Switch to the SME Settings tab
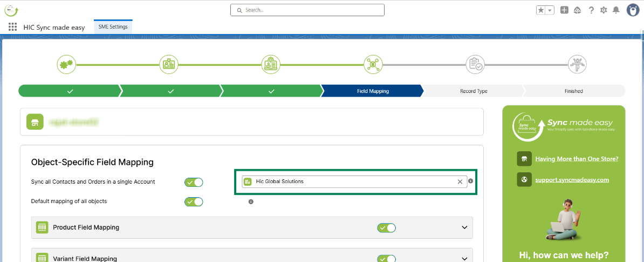The height and width of the screenshot is (262, 644). tap(113, 26)
